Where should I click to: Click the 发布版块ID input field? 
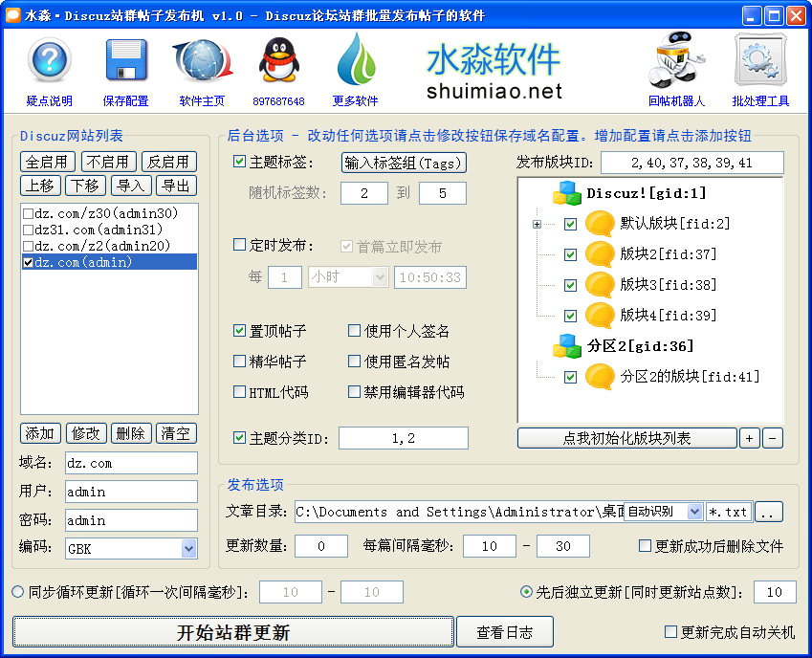click(691, 163)
